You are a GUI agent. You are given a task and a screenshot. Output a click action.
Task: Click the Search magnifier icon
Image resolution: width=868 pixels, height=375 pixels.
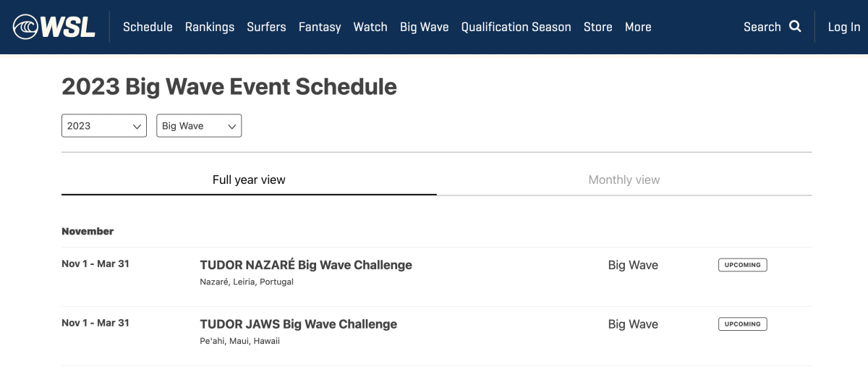pyautogui.click(x=795, y=27)
